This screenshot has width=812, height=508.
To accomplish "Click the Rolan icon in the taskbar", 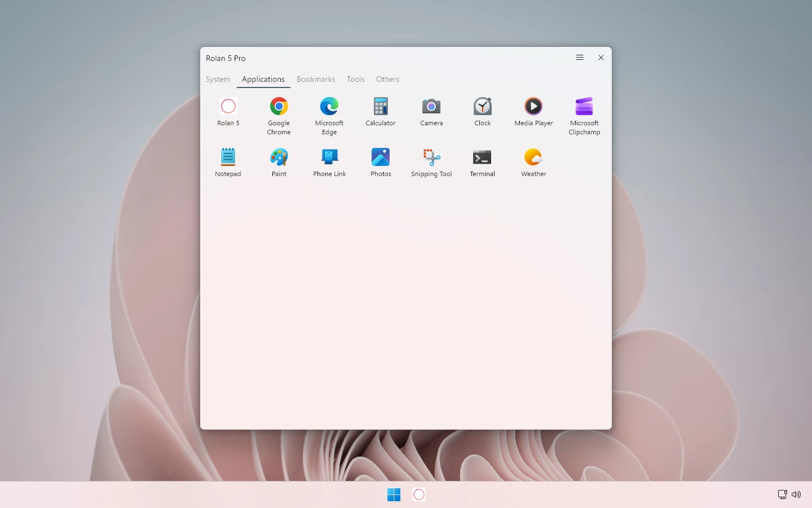I will pyautogui.click(x=419, y=494).
